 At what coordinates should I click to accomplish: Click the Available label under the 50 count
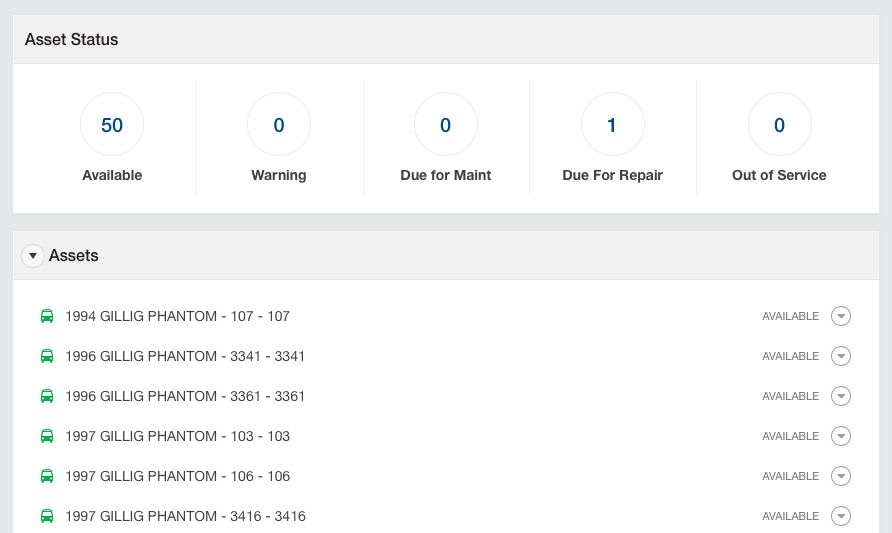[x=112, y=175]
